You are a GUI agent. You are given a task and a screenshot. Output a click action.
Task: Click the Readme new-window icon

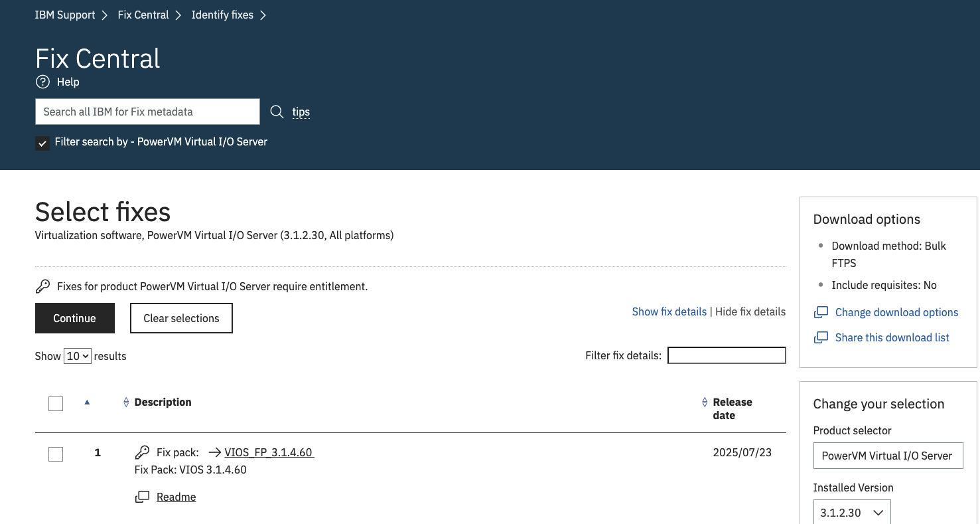142,497
